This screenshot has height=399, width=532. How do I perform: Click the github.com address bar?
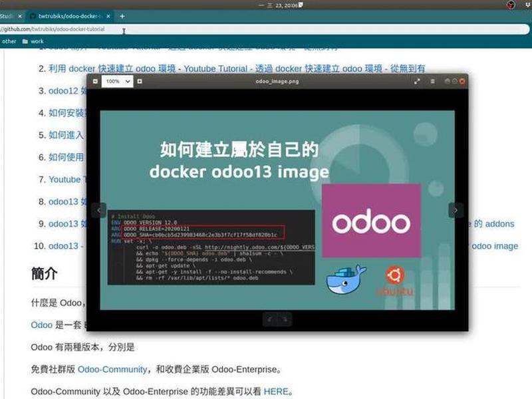(265, 29)
